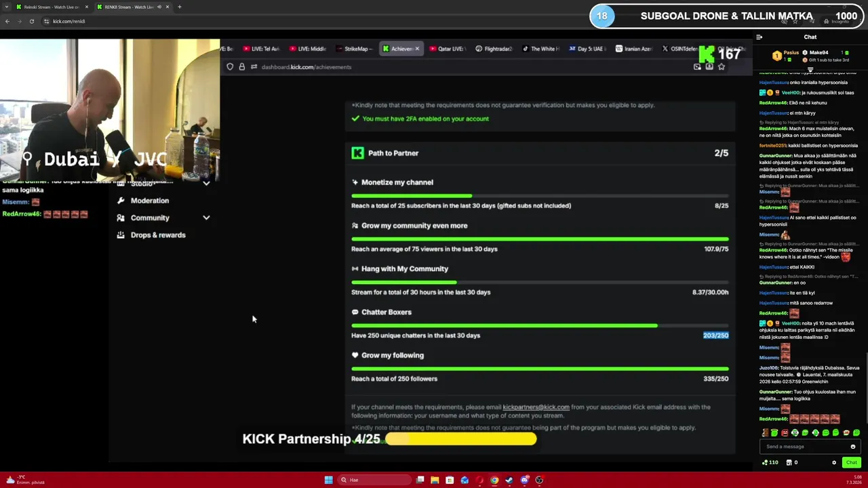Send message with green Chat button

coord(852,462)
